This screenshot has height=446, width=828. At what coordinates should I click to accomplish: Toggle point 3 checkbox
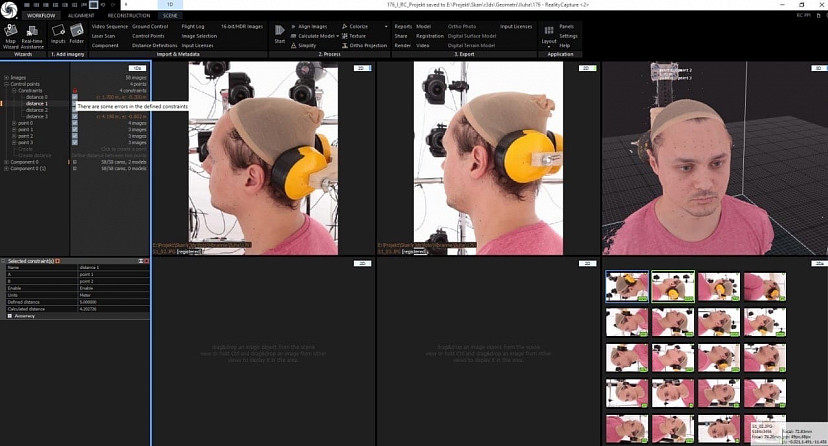pos(74,143)
